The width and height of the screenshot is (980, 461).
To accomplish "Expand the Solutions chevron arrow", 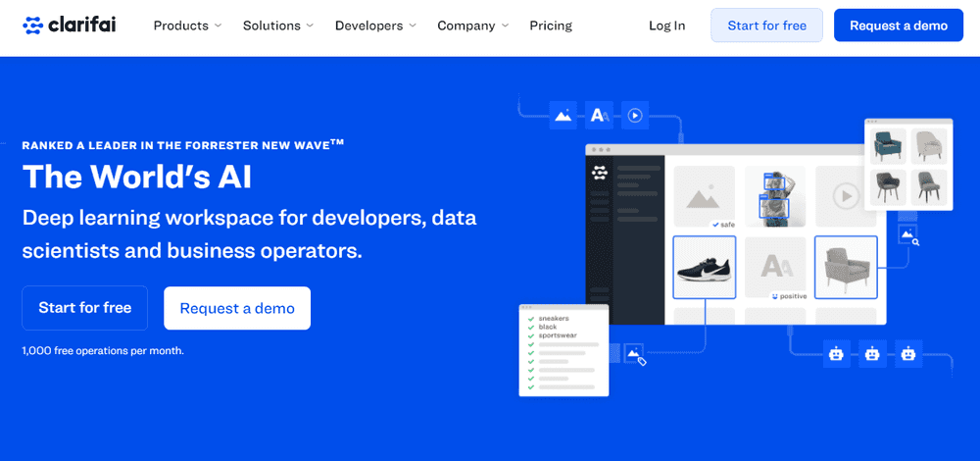I will 310,26.
